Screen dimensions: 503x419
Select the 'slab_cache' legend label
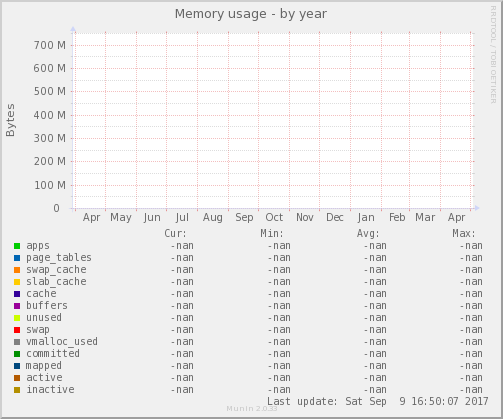(x=56, y=282)
